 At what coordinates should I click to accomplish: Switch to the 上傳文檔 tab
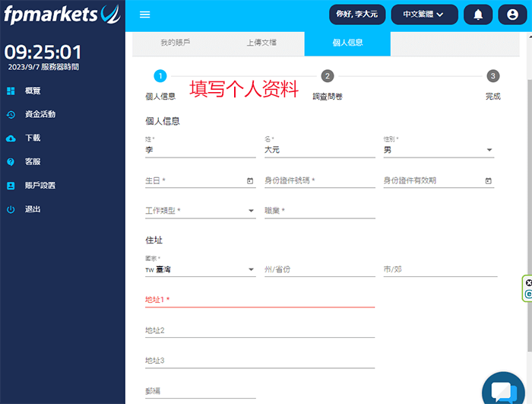click(x=261, y=43)
